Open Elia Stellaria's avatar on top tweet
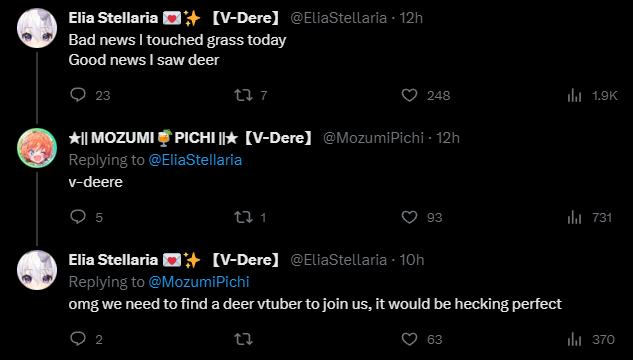This screenshot has width=633, height=360. (x=37, y=28)
